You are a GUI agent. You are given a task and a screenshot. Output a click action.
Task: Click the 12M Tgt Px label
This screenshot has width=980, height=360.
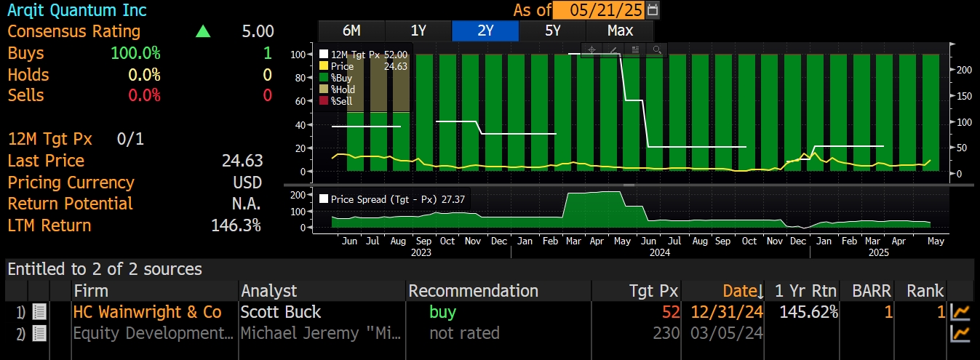pos(49,139)
